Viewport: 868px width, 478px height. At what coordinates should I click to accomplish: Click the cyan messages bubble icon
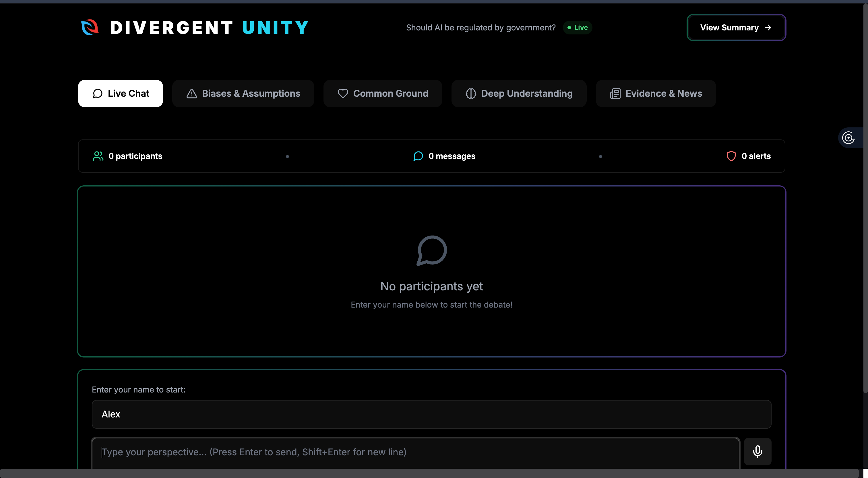[418, 156]
